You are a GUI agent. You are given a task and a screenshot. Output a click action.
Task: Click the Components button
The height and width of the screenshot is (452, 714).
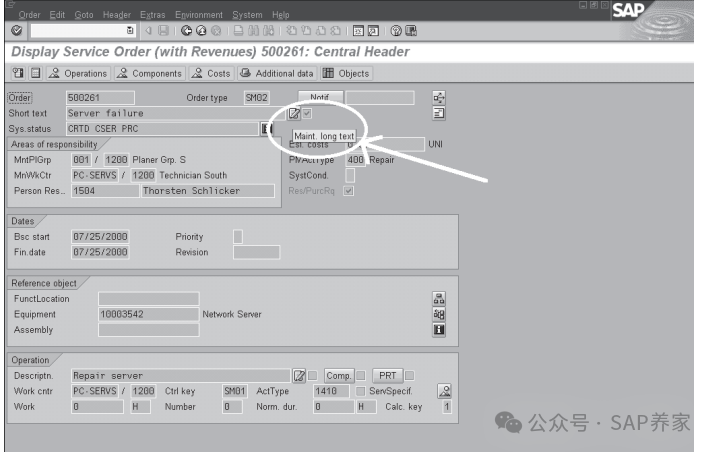click(x=150, y=73)
